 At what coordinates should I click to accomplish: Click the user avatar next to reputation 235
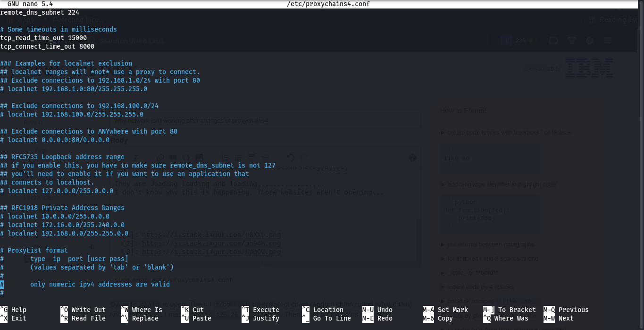[x=507, y=41]
